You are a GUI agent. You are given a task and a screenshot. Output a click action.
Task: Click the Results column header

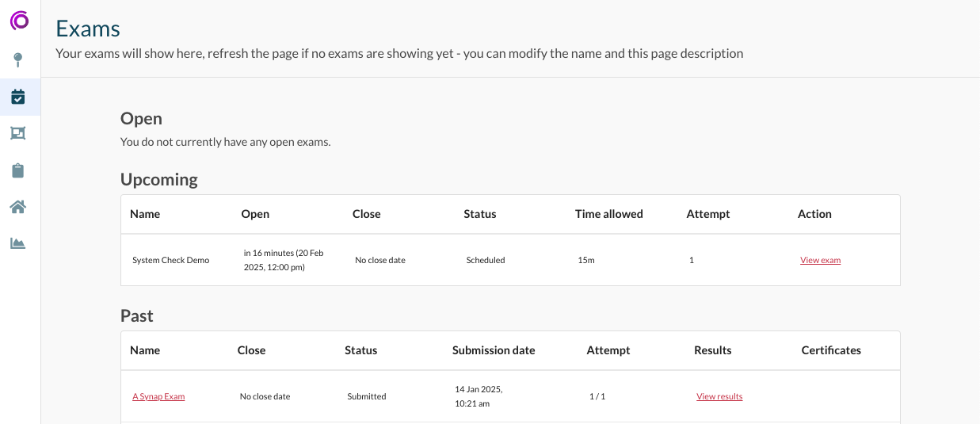pos(712,350)
